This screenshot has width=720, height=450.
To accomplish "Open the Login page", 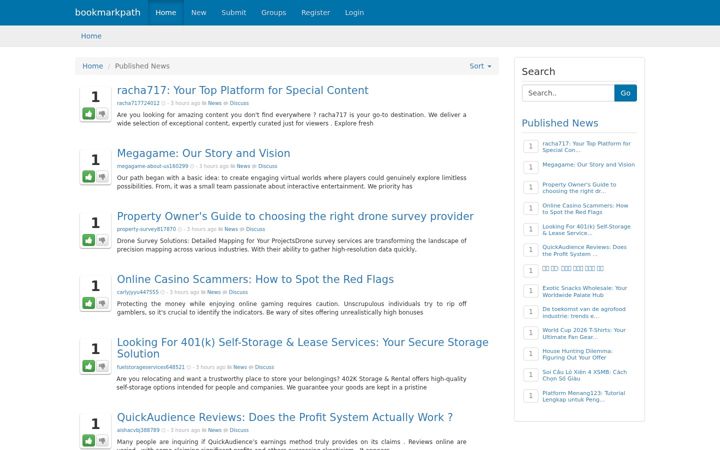I will click(x=354, y=12).
